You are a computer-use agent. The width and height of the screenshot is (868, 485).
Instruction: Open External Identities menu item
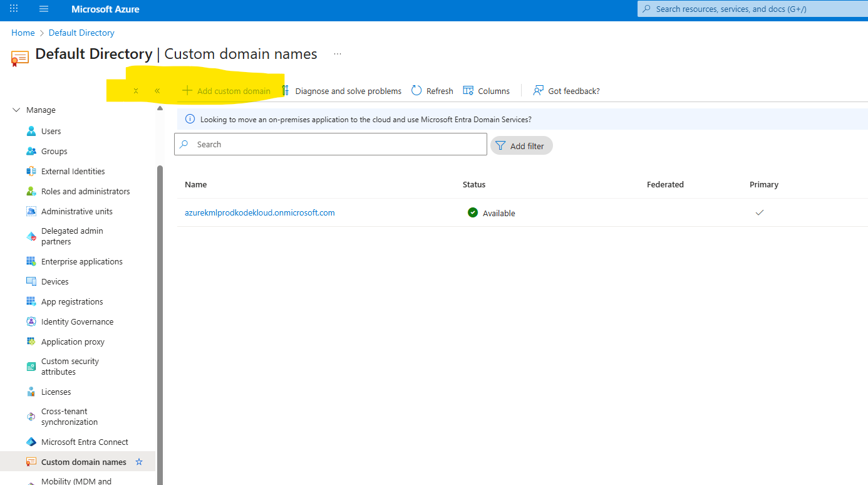[x=73, y=171]
